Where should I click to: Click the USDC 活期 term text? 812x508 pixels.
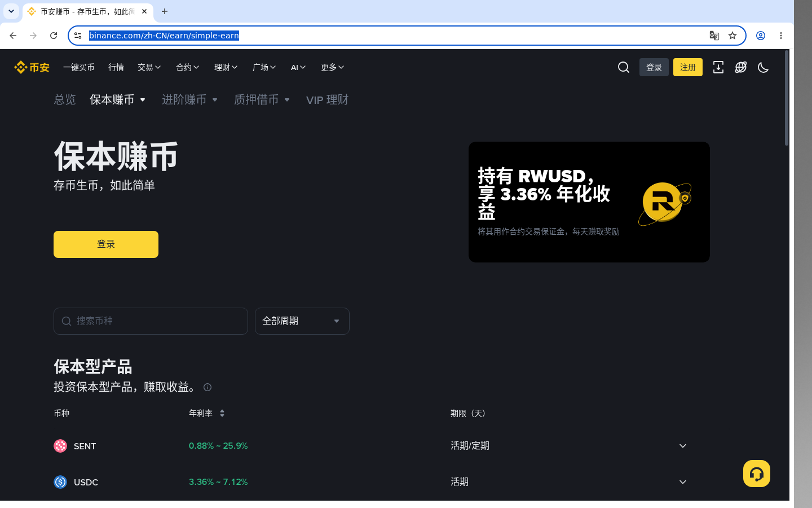point(460,482)
